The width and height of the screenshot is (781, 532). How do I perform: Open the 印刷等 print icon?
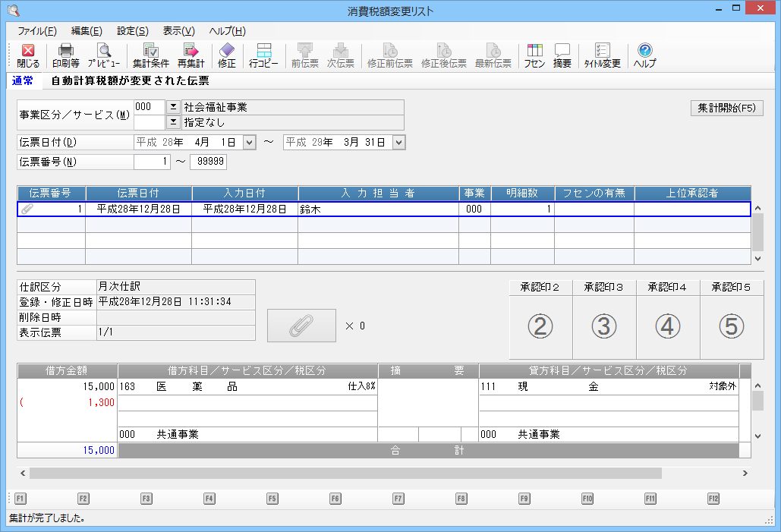(x=65, y=55)
